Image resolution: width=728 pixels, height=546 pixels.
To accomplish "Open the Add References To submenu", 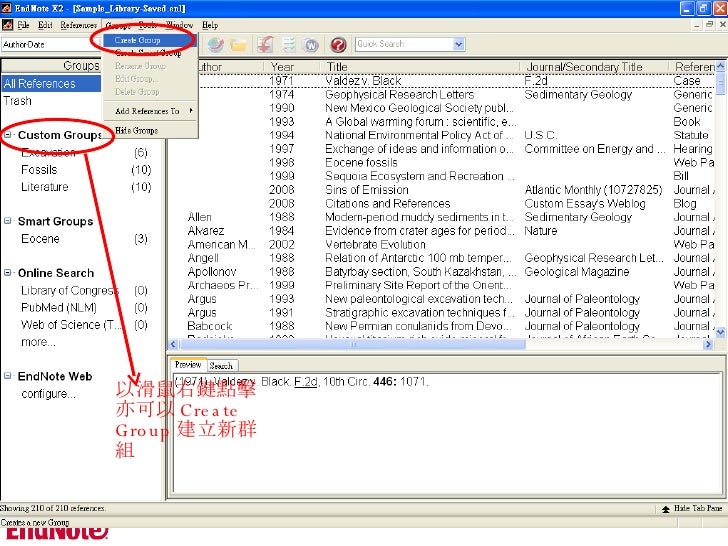I will [150, 111].
